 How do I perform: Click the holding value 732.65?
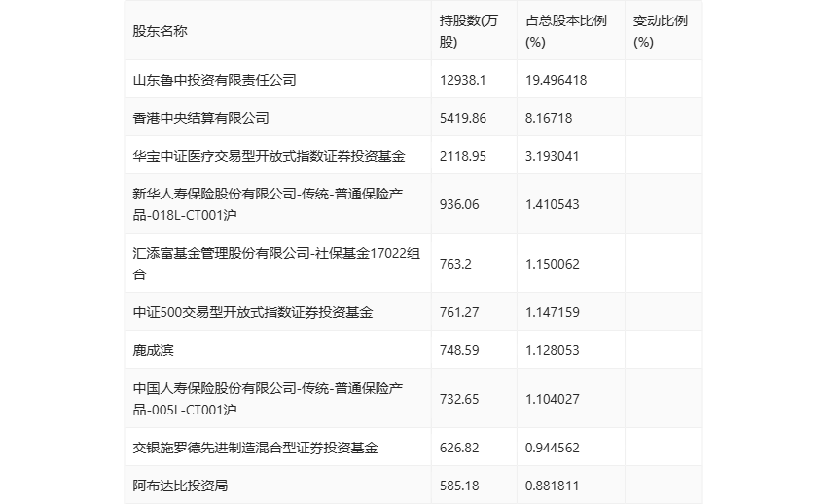[x=459, y=399]
